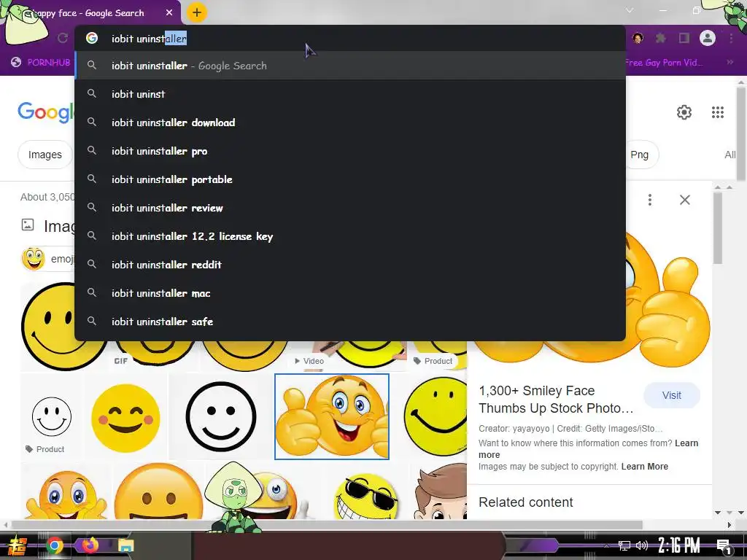
Task: Choose suggestion 'iobit uninstaller pro'
Action: tap(350, 151)
